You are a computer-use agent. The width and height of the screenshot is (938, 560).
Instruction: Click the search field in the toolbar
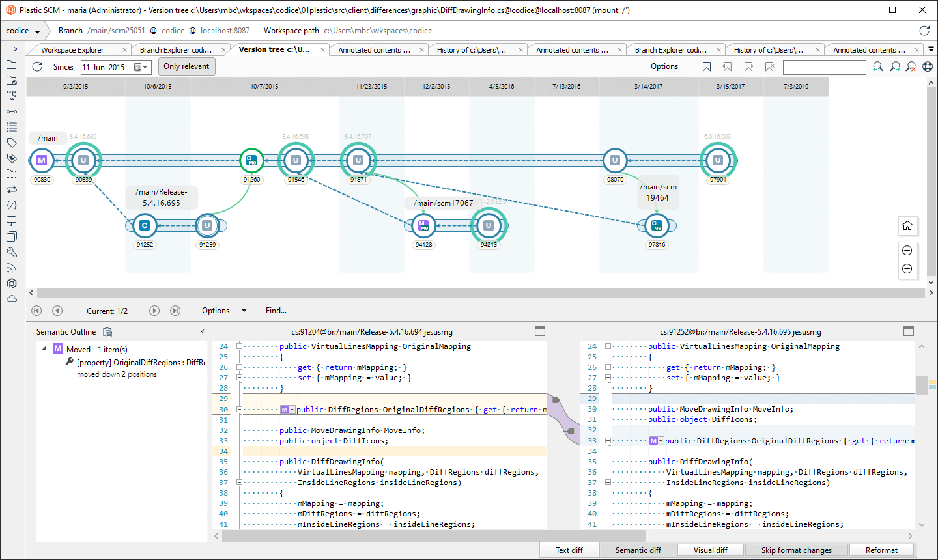824,67
